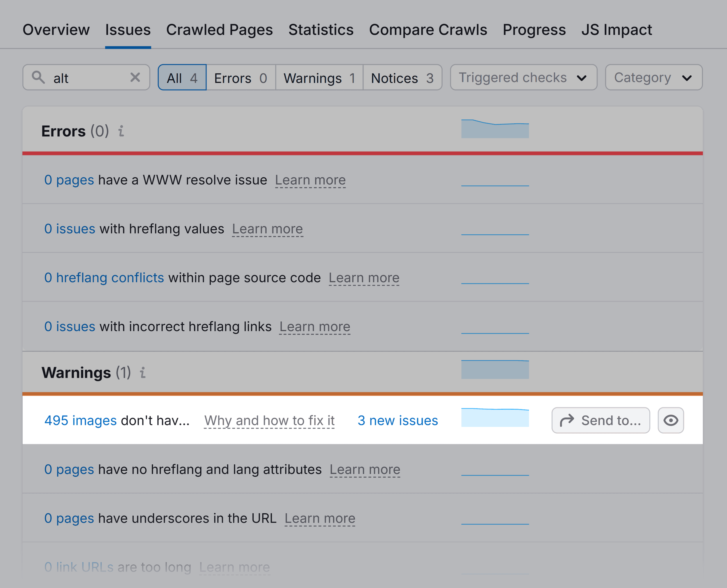Expand the Triggered checks dropdown
727x588 pixels.
523,78
